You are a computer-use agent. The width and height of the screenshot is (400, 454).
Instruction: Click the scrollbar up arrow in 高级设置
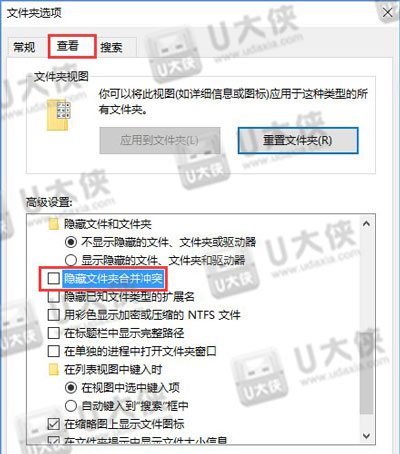tap(366, 224)
